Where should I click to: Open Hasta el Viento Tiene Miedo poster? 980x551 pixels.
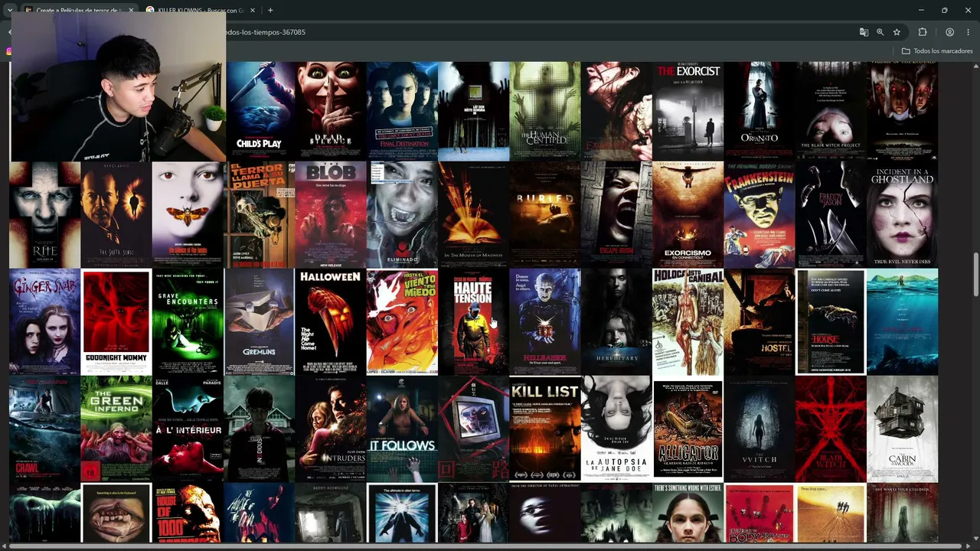pos(402,322)
